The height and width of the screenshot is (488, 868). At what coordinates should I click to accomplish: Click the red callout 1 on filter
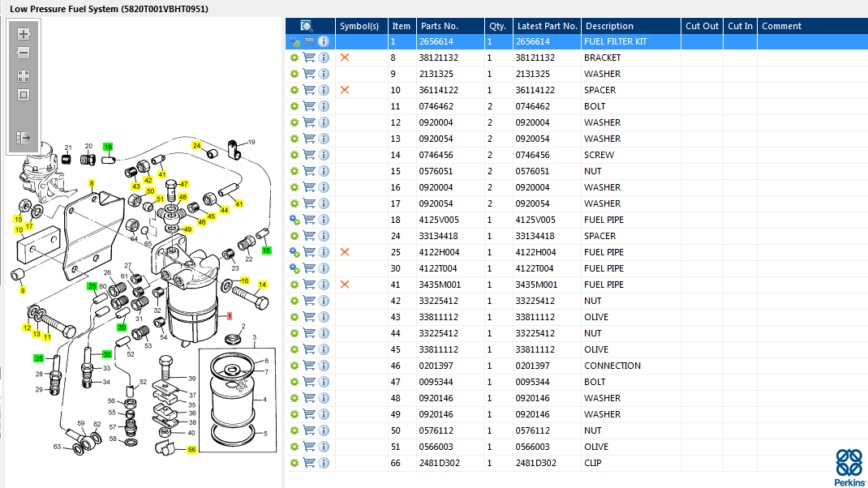coord(230,315)
